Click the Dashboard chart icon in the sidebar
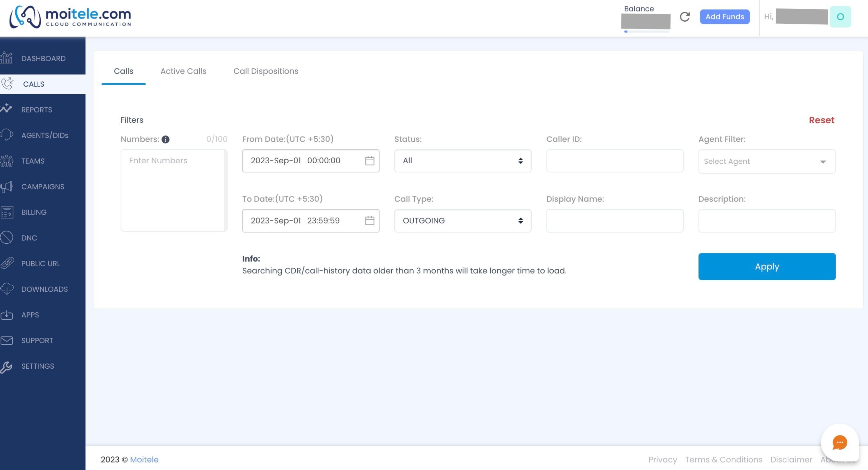The height and width of the screenshot is (470, 868). (x=6, y=58)
